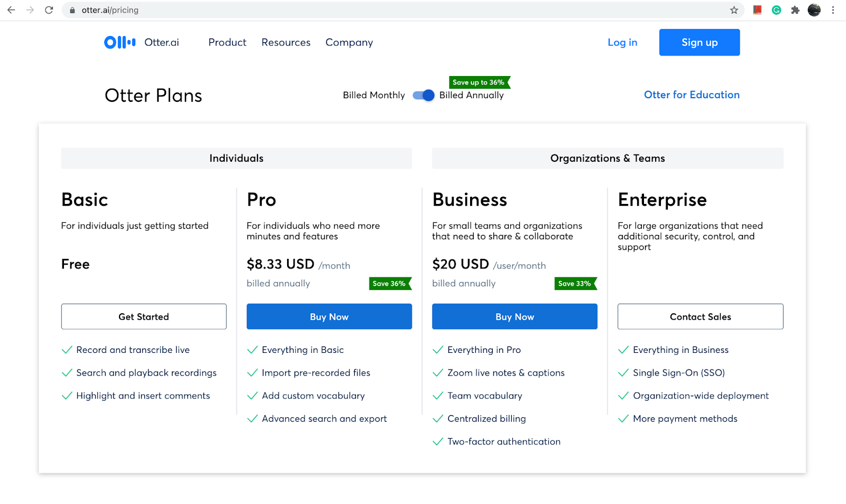Open the Company menu
Screen dimensions: 846x504
[x=349, y=42]
